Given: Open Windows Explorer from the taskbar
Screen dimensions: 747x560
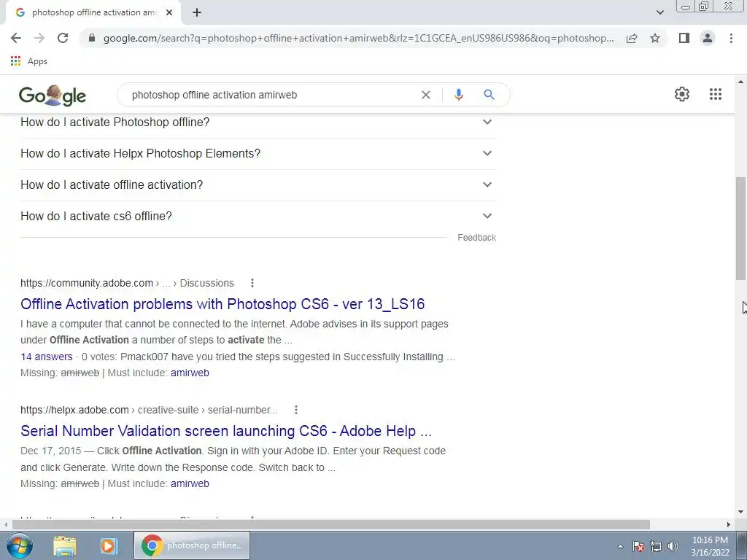Looking at the screenshot, I should pos(65,546).
